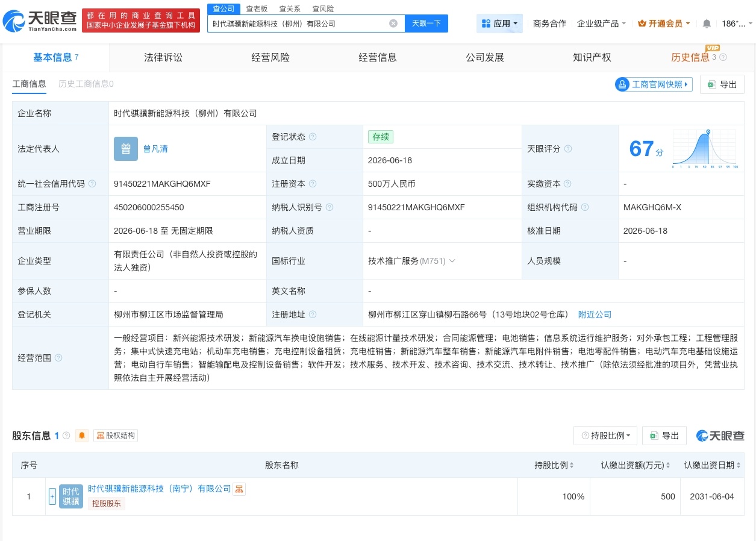Click the orange alert bell beside 股东信息
Screen dimensions: 756x541
coord(82,436)
